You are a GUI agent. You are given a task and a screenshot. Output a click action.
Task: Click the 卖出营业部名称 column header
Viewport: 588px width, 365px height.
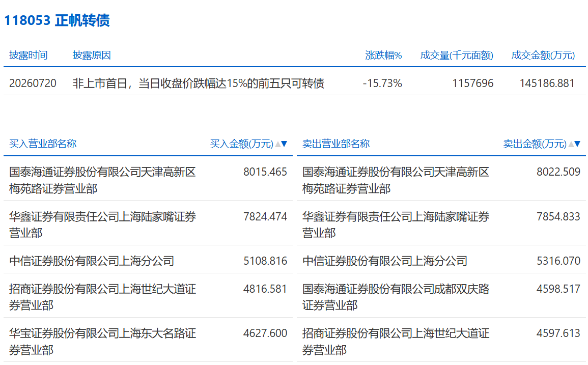coord(336,144)
